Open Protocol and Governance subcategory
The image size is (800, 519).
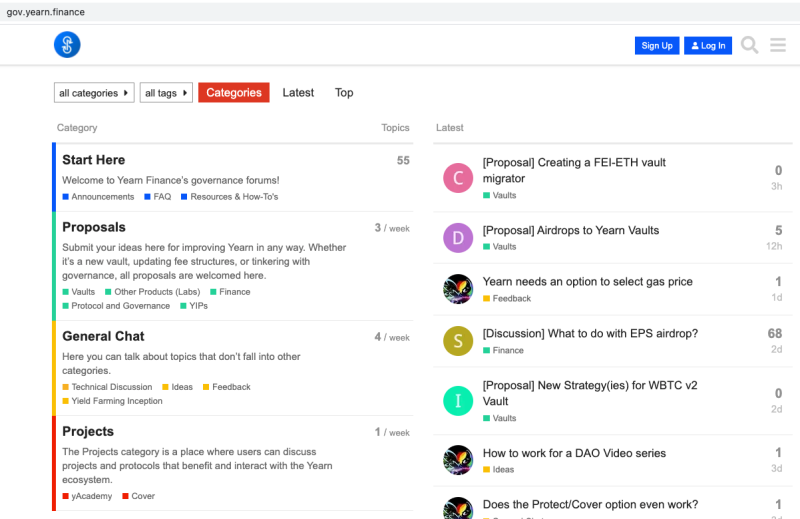coord(116,306)
